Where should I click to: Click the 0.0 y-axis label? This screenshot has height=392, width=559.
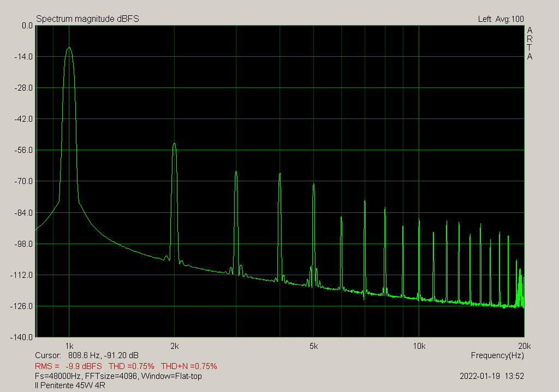pyautogui.click(x=27, y=26)
